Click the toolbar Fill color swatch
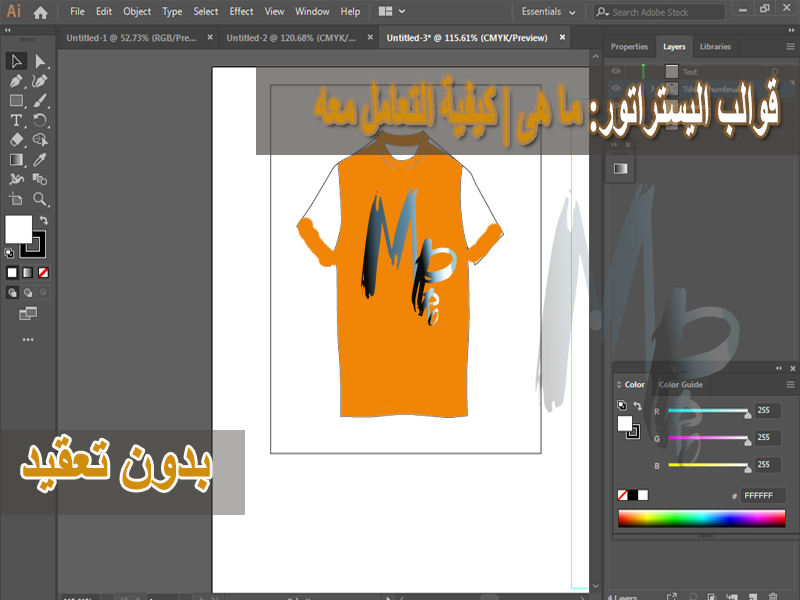Viewport: 800px width, 600px height. (x=18, y=230)
